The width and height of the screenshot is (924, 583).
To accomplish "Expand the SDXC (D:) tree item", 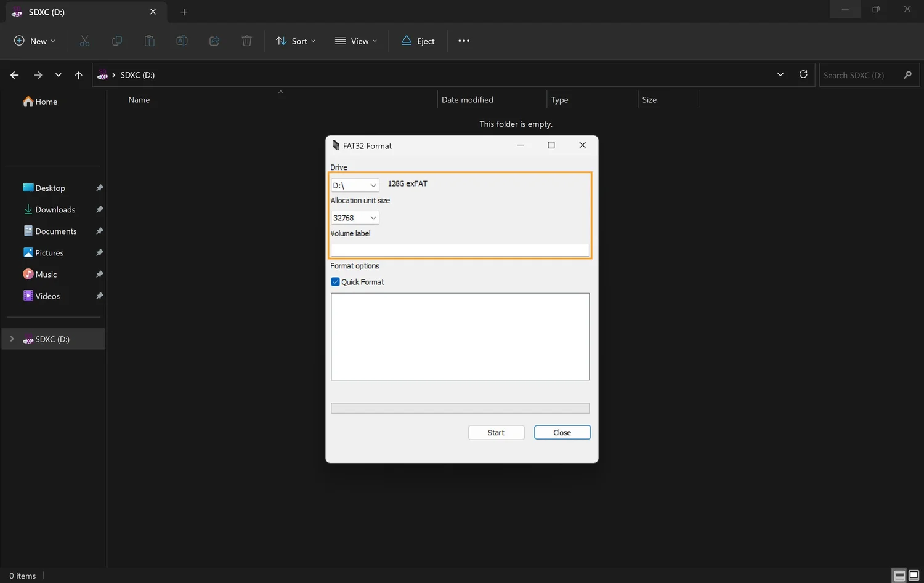I will 12,339.
